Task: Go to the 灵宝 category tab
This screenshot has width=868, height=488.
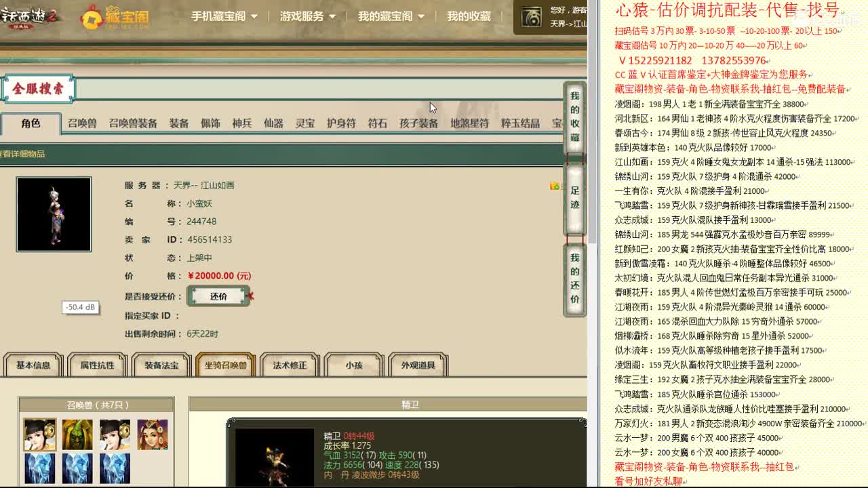Action: [x=305, y=123]
